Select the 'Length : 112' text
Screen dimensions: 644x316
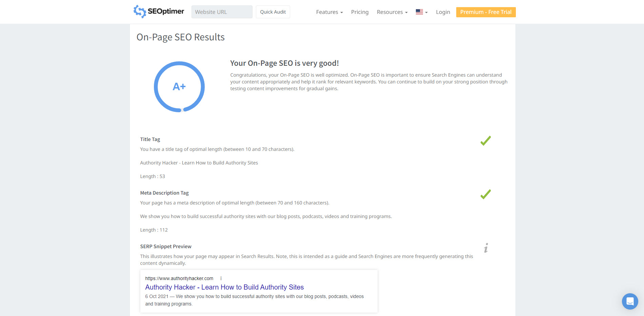click(x=154, y=230)
